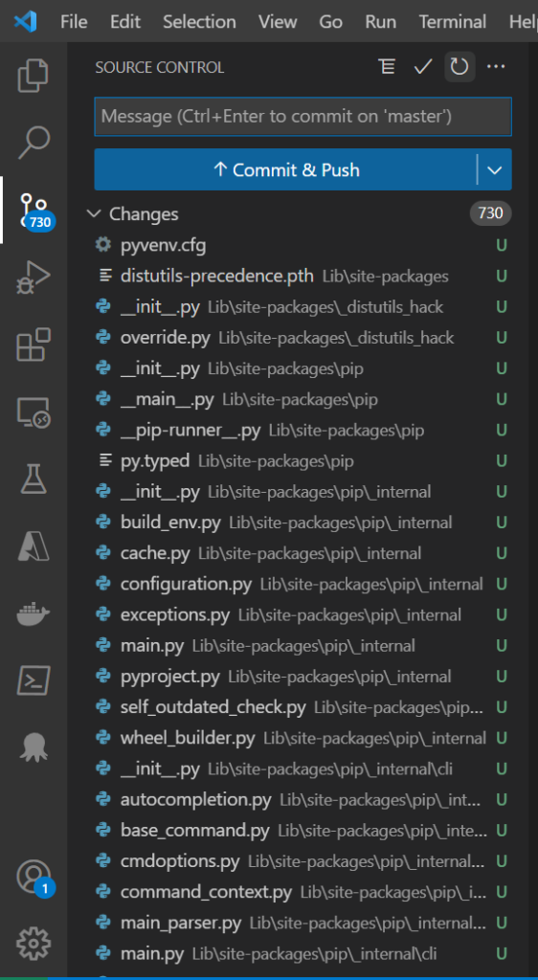
Task: Refresh the source control view
Action: 460,67
